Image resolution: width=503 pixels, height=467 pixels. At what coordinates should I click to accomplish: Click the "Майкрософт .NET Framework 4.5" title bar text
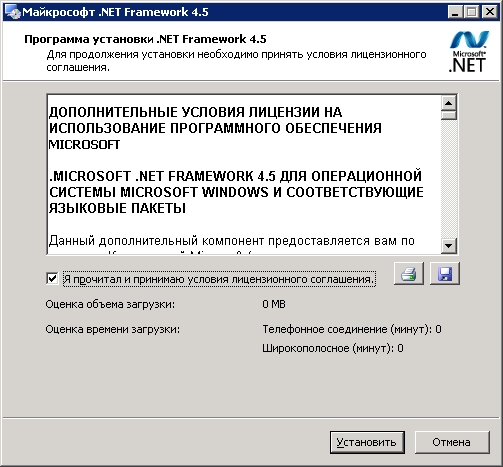(115, 12)
